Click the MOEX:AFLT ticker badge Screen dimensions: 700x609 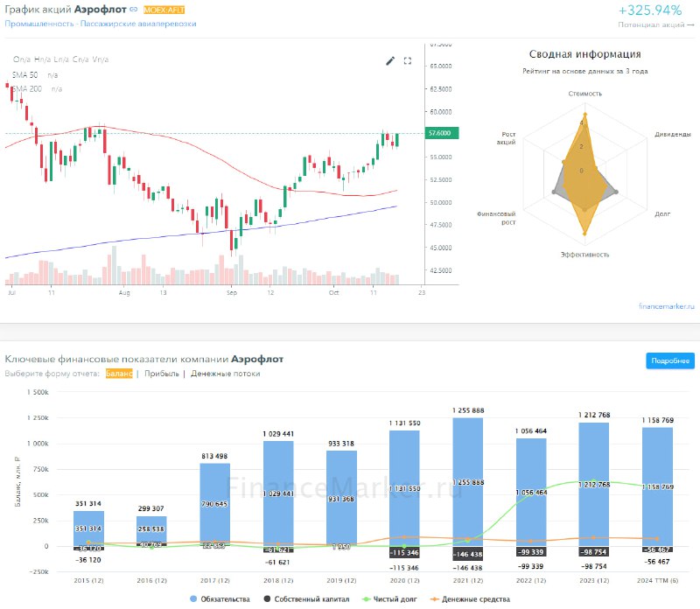pyautogui.click(x=164, y=10)
